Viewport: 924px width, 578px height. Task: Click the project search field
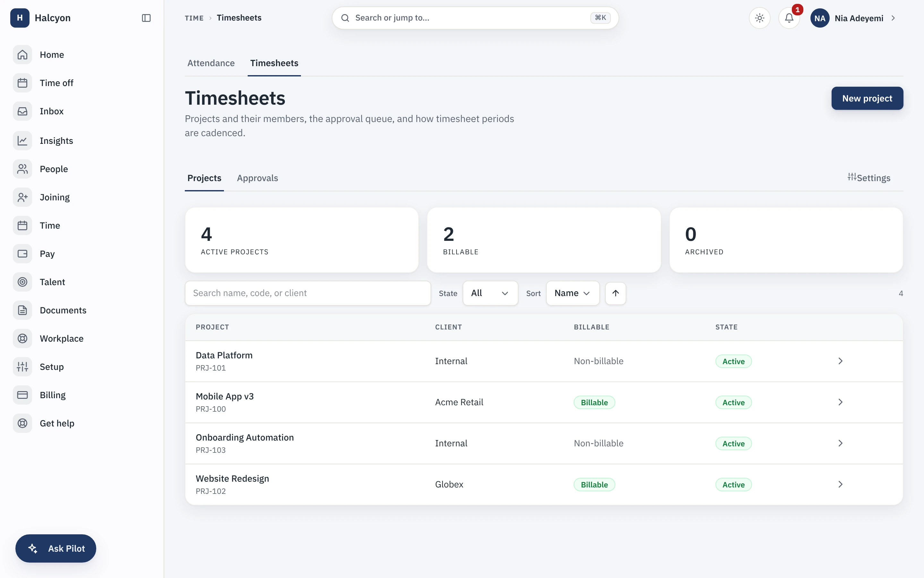[308, 293]
